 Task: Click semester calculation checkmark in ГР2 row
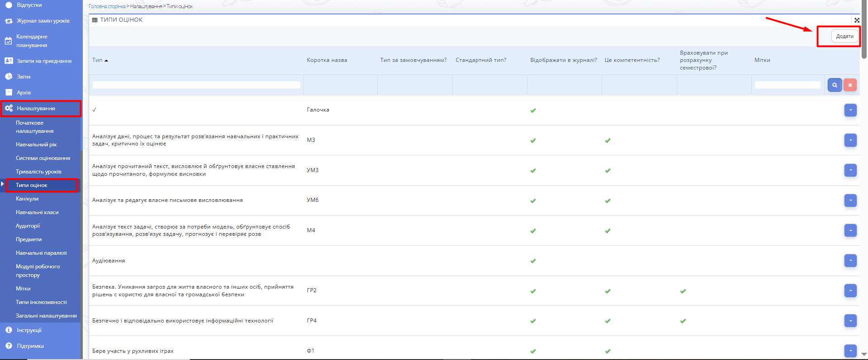coord(683,291)
